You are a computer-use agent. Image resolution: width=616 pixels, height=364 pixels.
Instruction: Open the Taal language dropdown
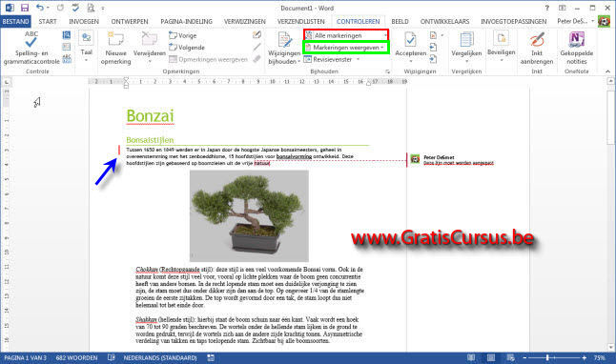[x=86, y=47]
